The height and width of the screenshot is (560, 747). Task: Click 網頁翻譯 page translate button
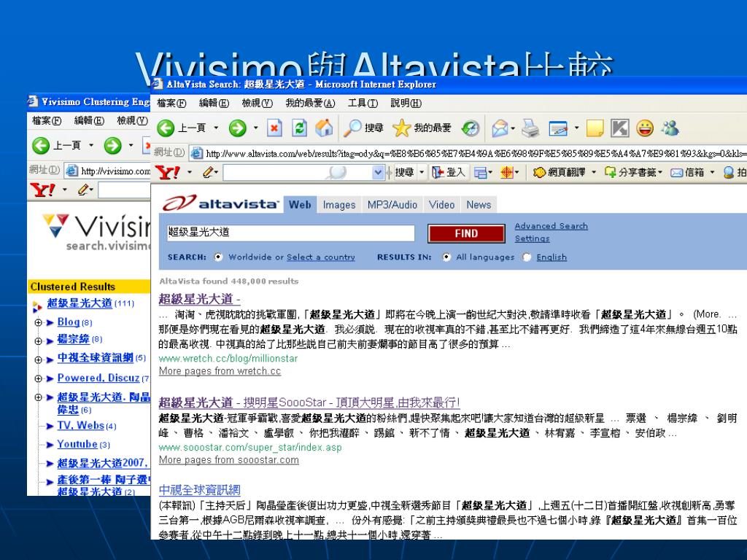560,172
